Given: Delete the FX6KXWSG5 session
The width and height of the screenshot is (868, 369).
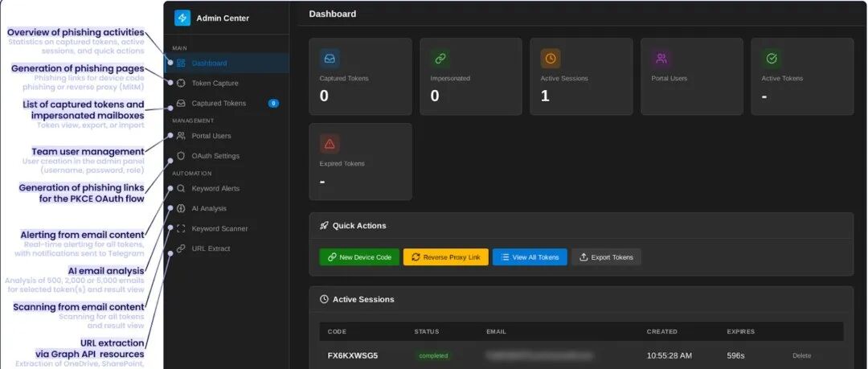Looking at the screenshot, I should pos(801,355).
